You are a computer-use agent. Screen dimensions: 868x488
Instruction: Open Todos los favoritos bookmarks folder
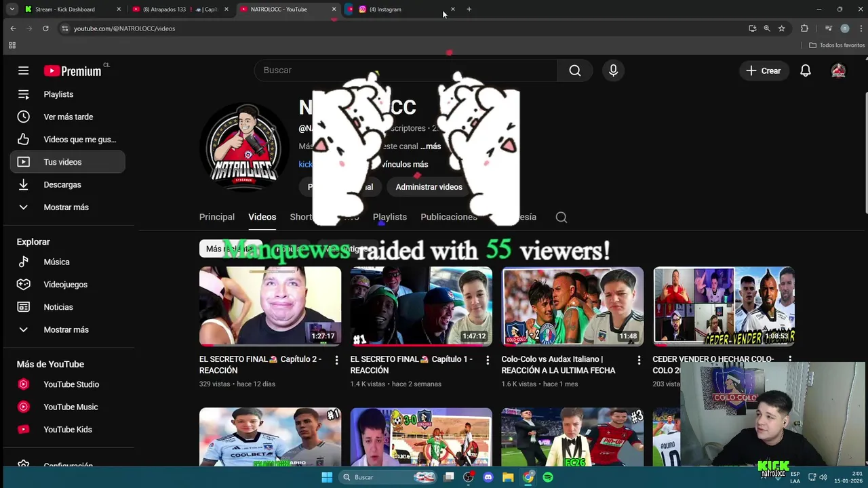coord(837,45)
